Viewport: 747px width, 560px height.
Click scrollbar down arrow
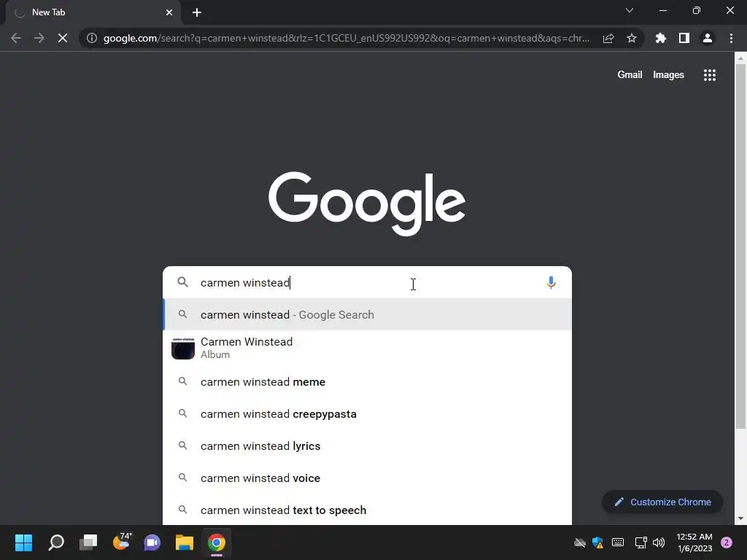pyautogui.click(x=740, y=518)
